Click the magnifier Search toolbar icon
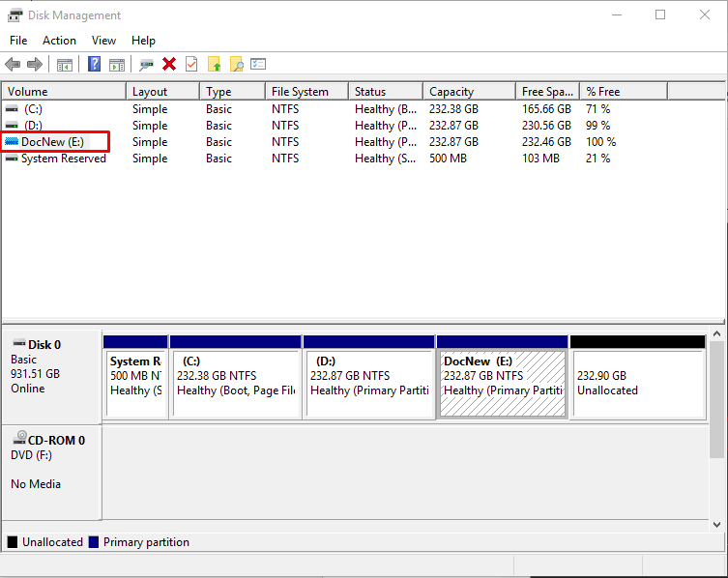Viewport: 728px width, 578px height. [237, 64]
